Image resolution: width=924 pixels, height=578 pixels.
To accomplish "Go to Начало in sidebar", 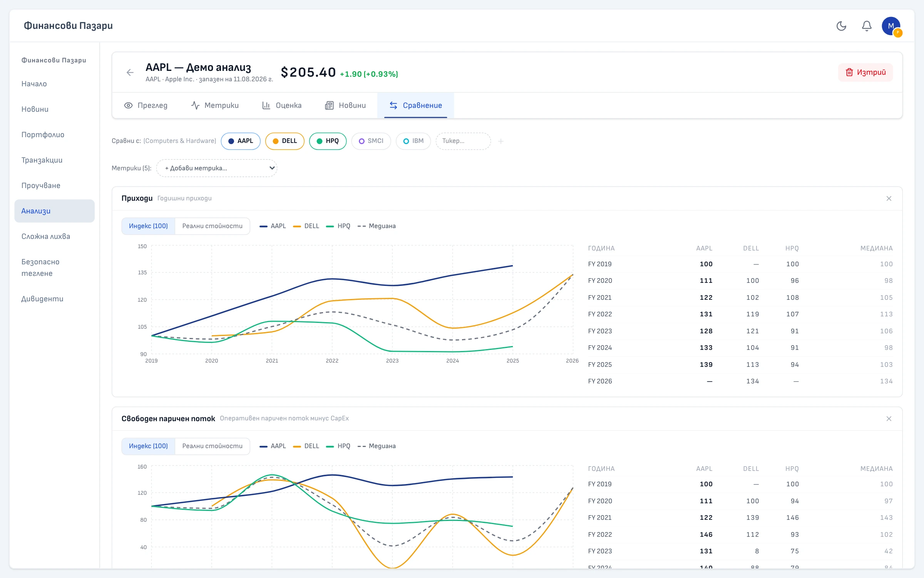I will (55, 84).
